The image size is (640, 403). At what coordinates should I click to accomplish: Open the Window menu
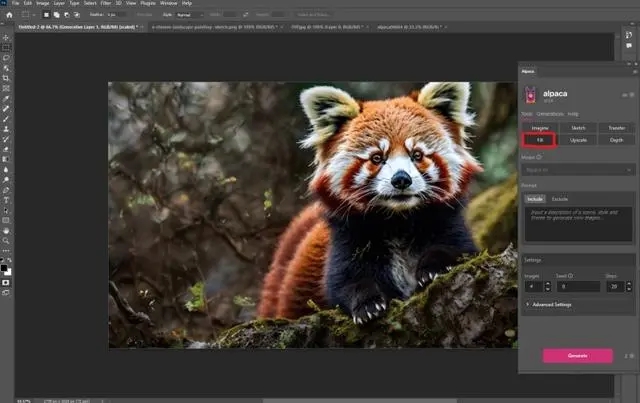point(169,3)
